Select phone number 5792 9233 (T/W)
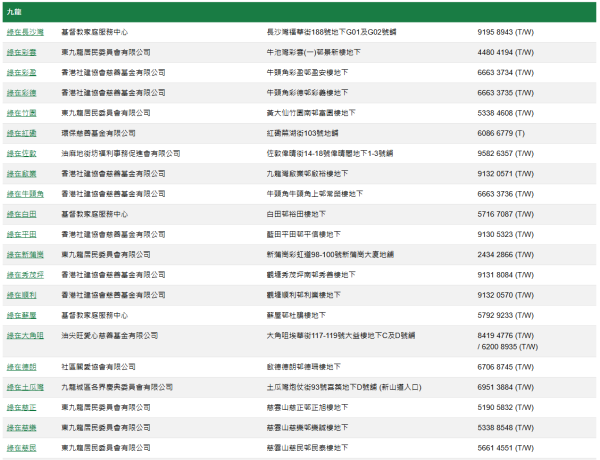The width and height of the screenshot is (600, 460). (x=505, y=316)
